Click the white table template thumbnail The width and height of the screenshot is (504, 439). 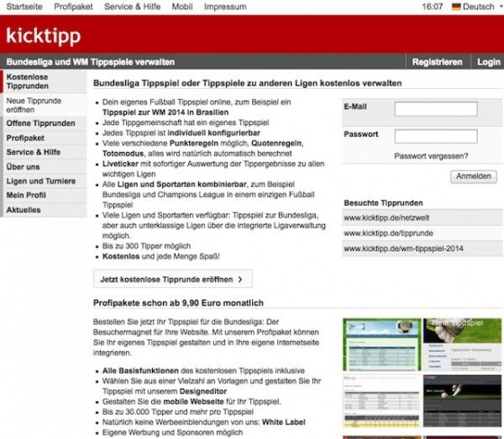(382, 400)
